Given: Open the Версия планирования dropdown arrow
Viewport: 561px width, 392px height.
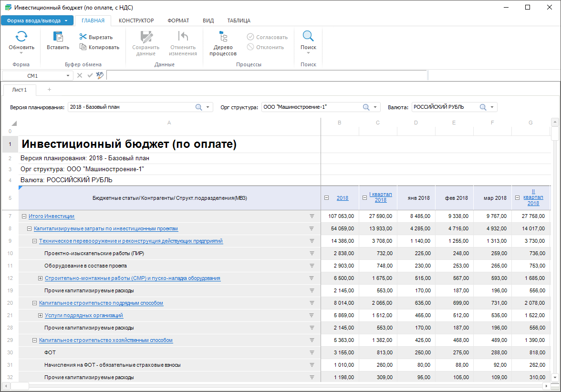Looking at the screenshot, I should point(208,107).
